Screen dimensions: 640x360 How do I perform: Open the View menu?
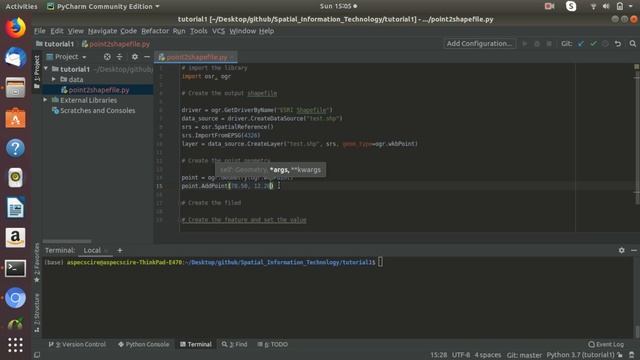coord(76,31)
